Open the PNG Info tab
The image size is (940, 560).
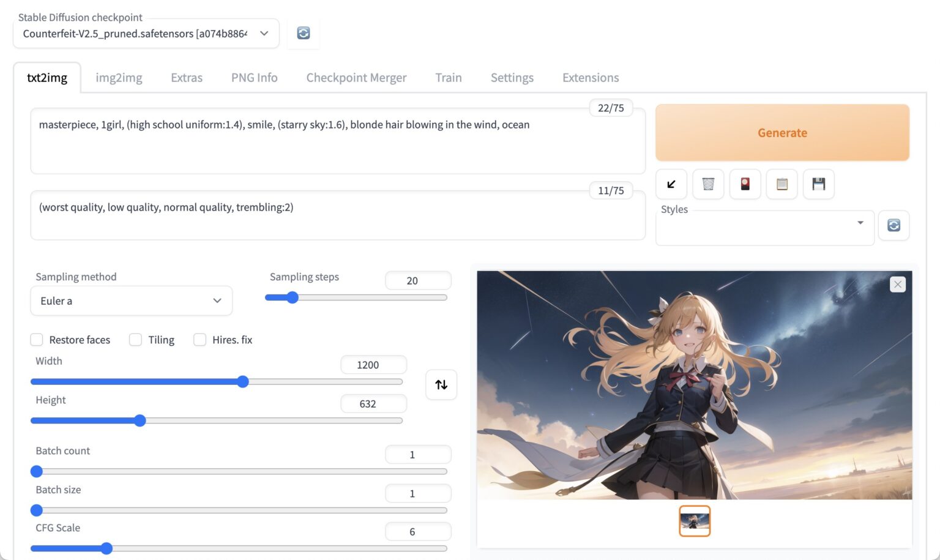point(254,78)
